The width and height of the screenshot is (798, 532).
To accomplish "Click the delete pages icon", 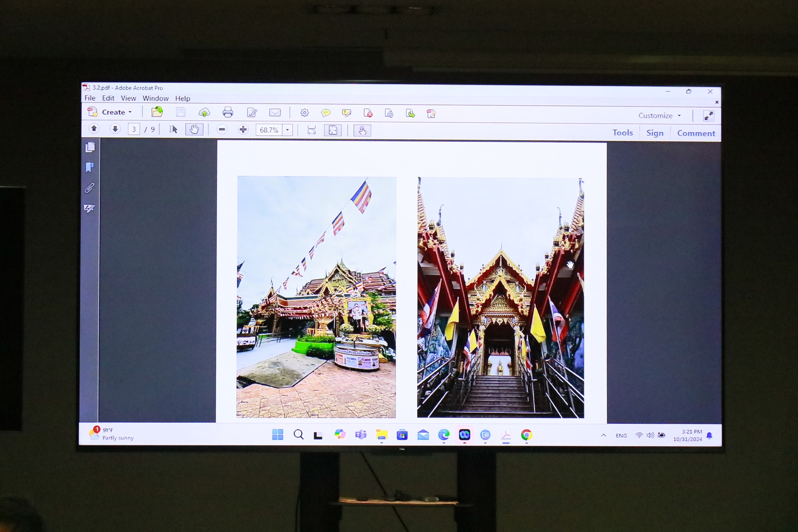I will tap(368, 113).
